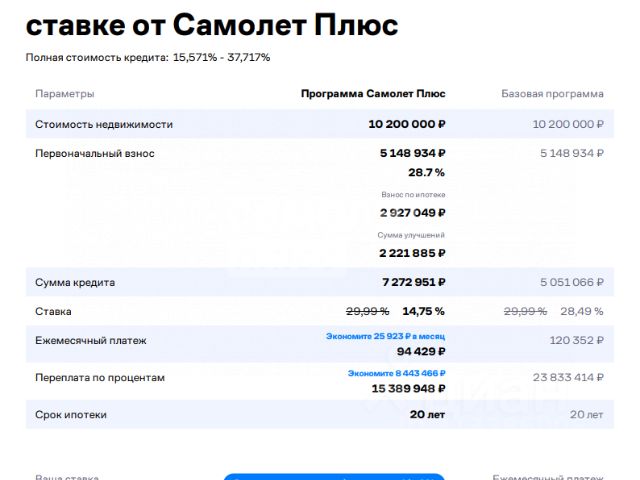Click the 7 272 951 ₽ loan amount

tap(413, 282)
